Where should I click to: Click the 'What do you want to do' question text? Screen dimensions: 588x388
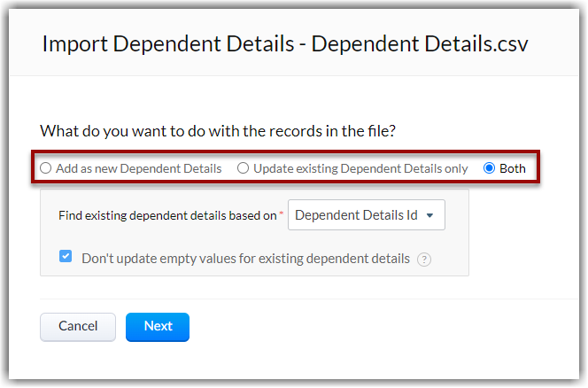(218, 131)
